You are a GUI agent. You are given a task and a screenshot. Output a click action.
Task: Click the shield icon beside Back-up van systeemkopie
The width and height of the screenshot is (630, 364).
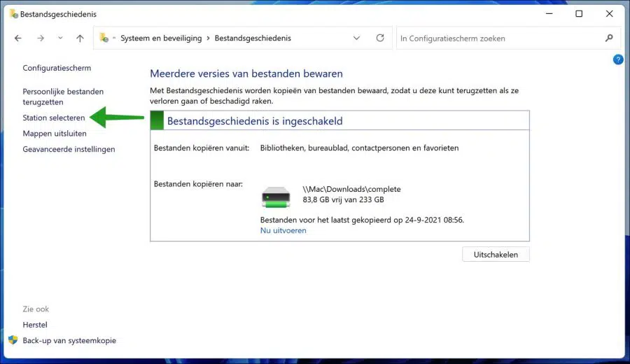pyautogui.click(x=13, y=340)
